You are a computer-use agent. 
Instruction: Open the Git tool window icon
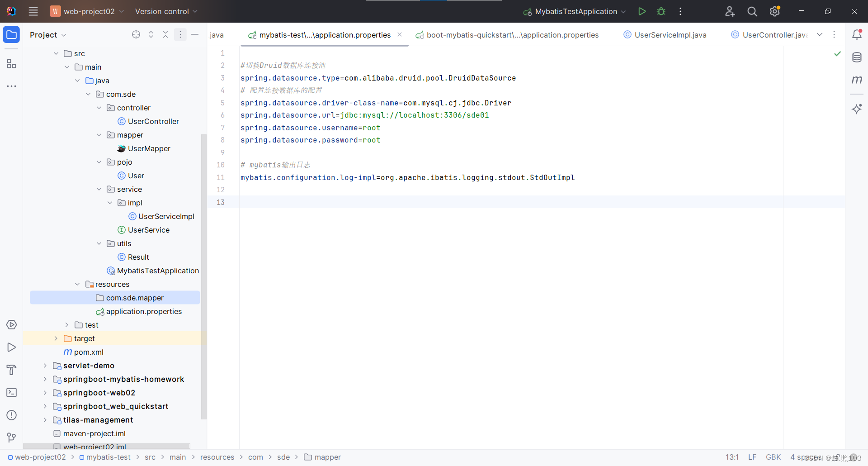[x=12, y=437]
